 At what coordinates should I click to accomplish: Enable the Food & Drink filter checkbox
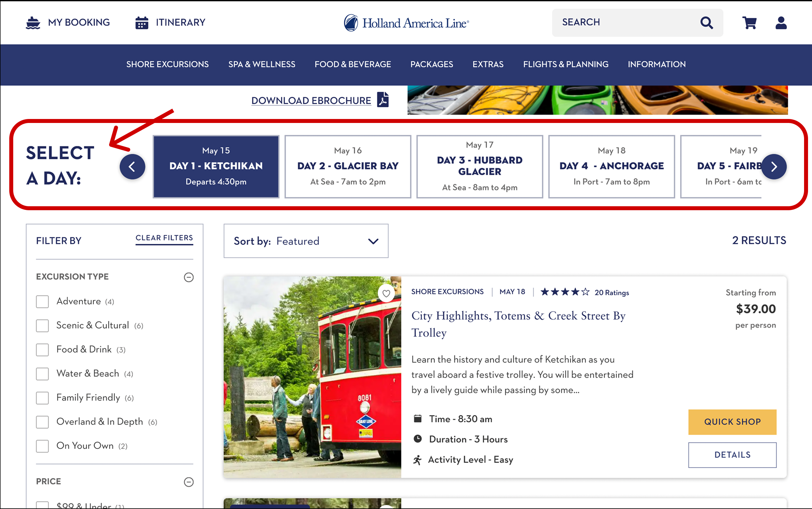[x=42, y=350]
